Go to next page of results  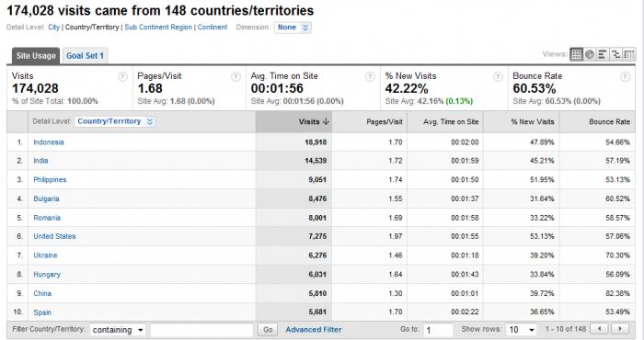pos(620,329)
